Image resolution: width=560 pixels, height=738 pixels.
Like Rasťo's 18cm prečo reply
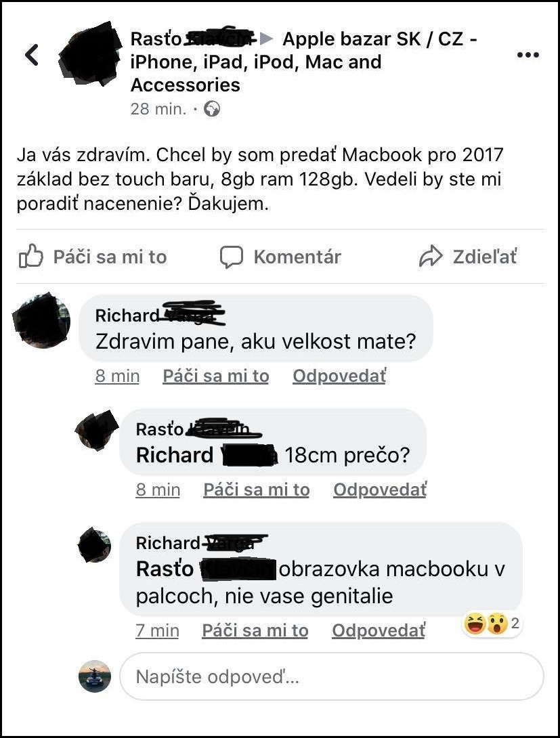[x=257, y=490]
